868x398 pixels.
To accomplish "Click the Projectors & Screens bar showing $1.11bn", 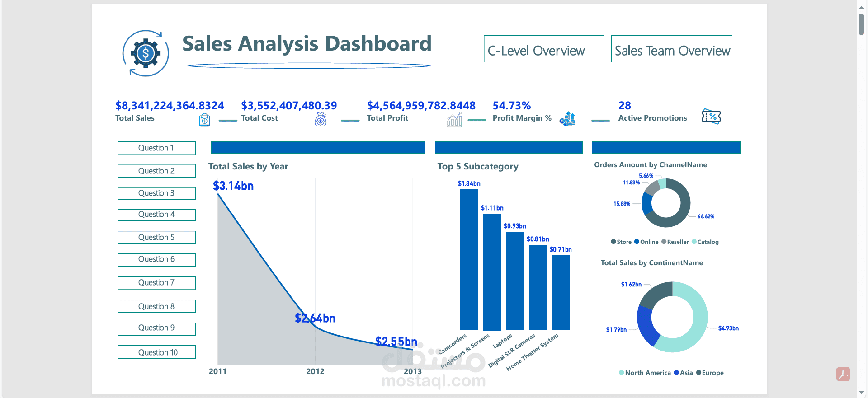I will [x=492, y=272].
